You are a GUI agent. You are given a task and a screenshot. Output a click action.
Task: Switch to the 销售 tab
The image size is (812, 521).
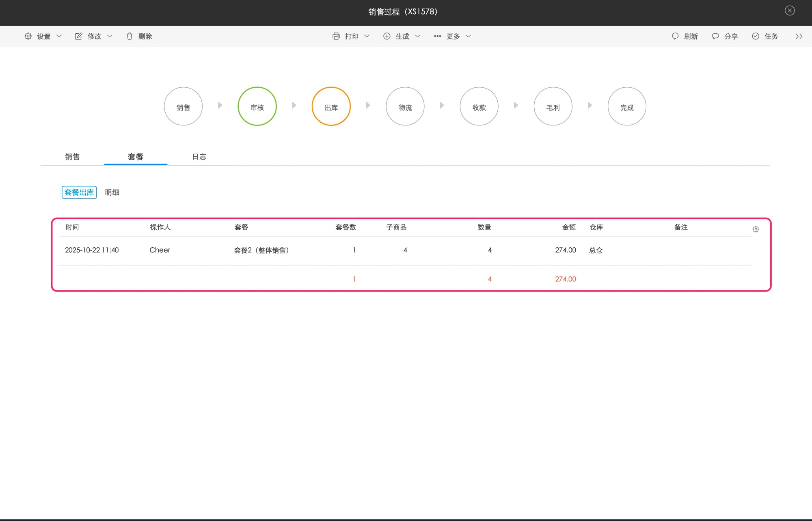(72, 157)
